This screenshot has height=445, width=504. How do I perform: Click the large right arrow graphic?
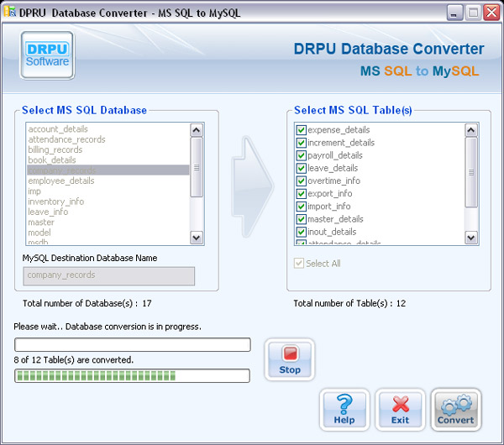point(252,186)
